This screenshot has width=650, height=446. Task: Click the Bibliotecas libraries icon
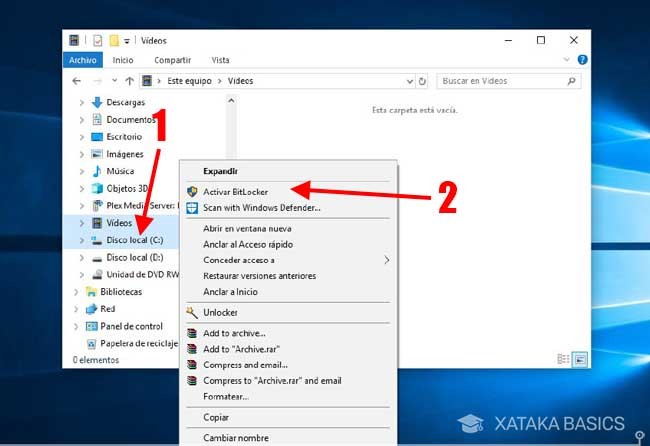tap(91, 291)
